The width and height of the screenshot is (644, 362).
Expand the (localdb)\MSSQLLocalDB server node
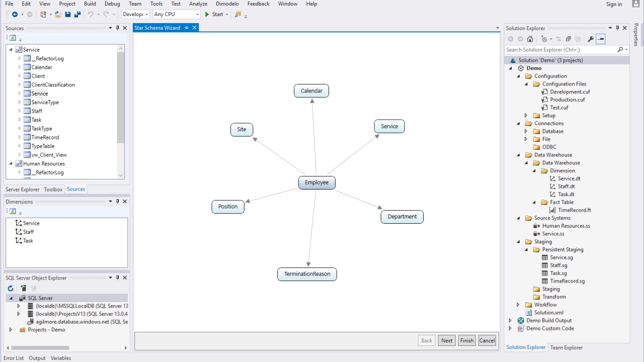19,306
